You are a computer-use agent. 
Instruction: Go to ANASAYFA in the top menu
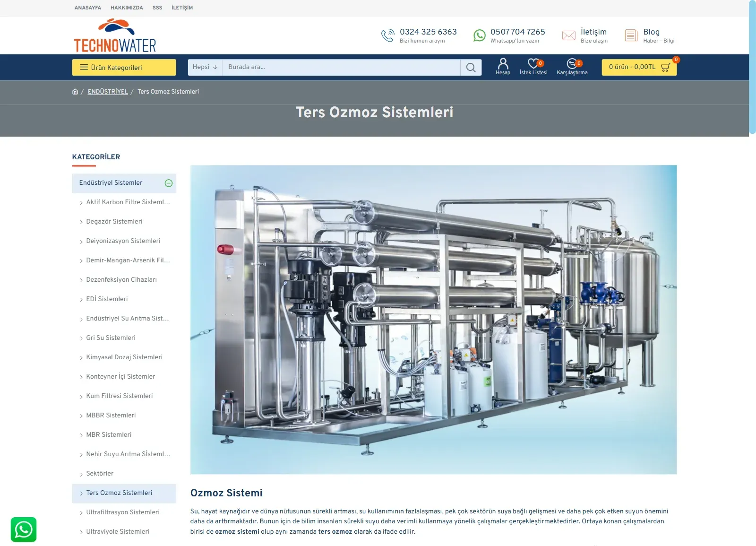88,8
